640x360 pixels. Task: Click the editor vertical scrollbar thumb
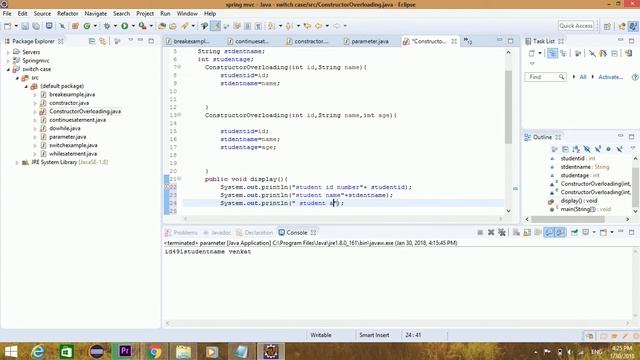tap(509, 107)
